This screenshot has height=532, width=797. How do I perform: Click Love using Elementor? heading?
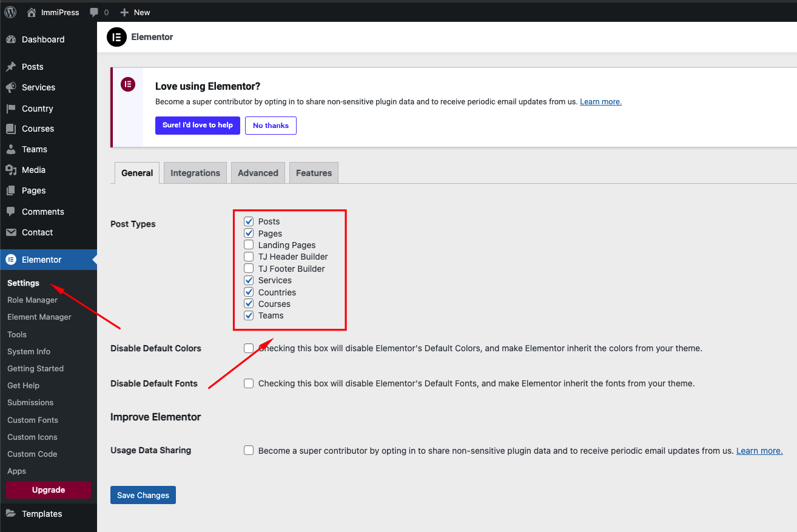tap(207, 86)
